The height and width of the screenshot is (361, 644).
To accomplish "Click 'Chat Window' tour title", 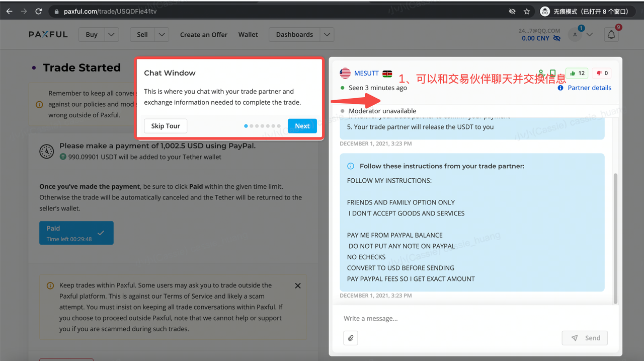I will point(170,73).
